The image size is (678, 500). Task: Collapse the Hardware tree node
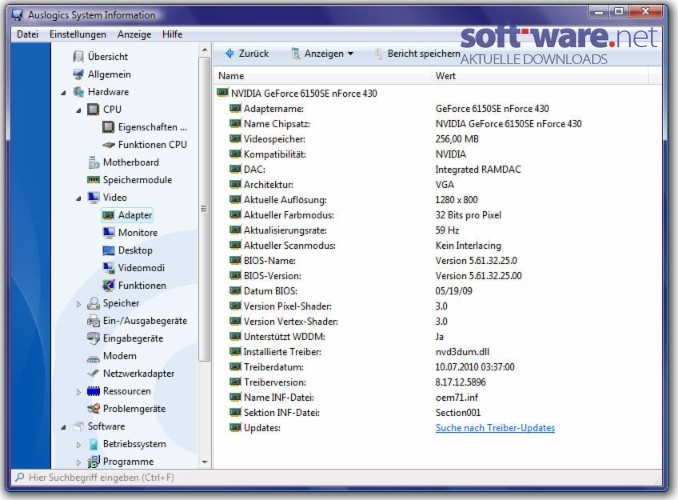click(64, 93)
